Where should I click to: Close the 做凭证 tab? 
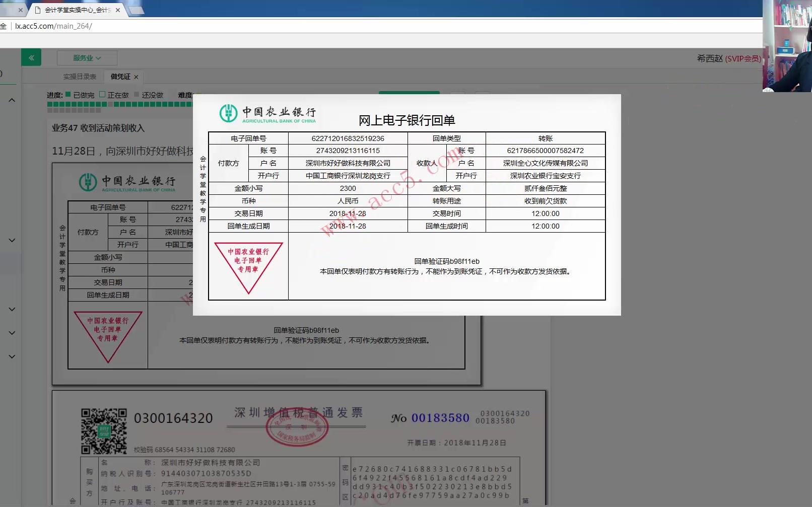point(136,77)
